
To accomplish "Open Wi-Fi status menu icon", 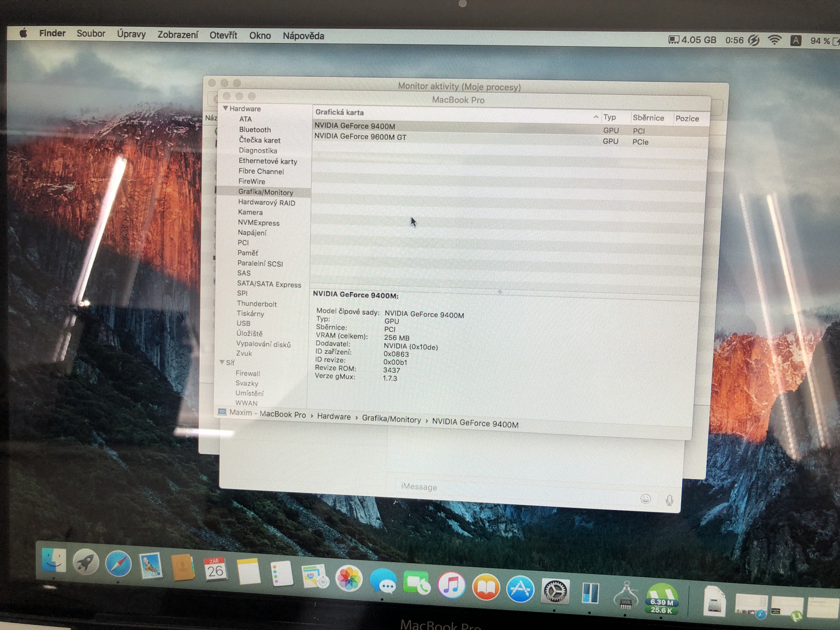I will point(774,40).
